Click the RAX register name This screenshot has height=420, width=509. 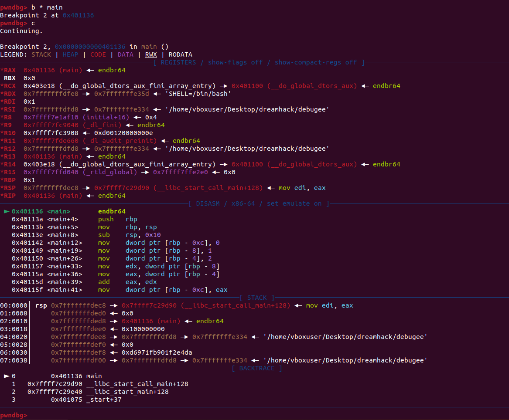click(x=10, y=70)
